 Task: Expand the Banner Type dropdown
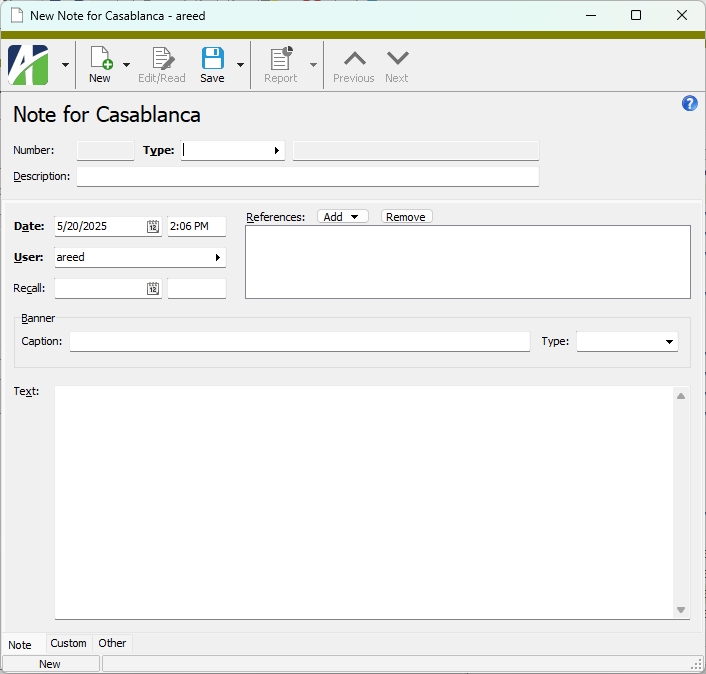[669, 342]
